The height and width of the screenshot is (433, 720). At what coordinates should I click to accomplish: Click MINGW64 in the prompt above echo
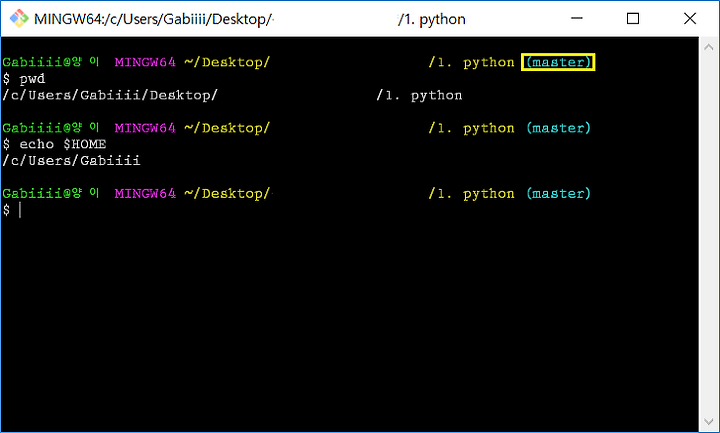coord(145,128)
